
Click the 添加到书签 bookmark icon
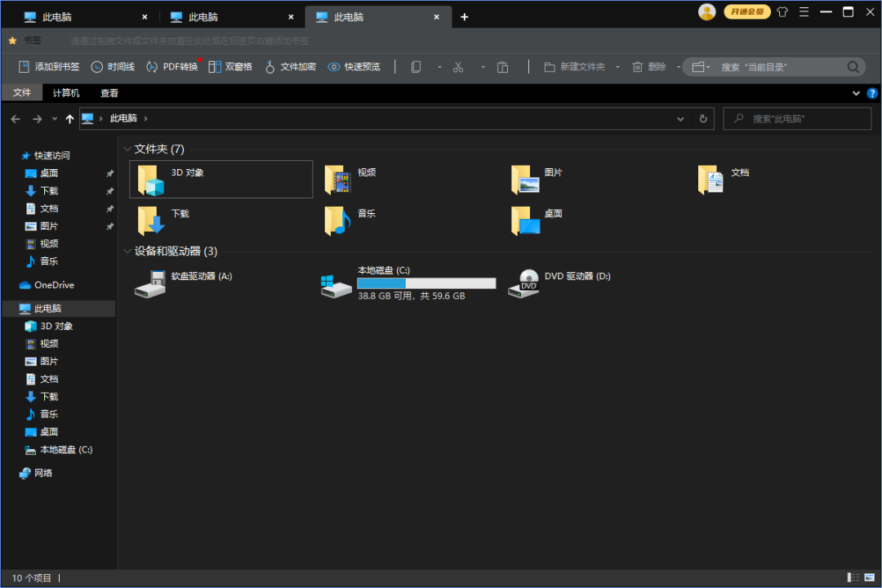(x=25, y=67)
